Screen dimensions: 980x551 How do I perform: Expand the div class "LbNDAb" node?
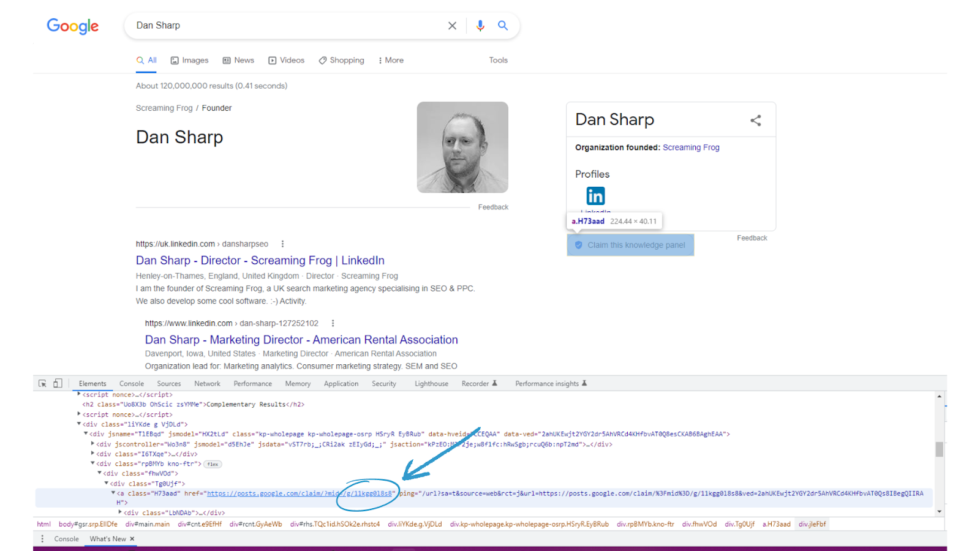pos(120,512)
